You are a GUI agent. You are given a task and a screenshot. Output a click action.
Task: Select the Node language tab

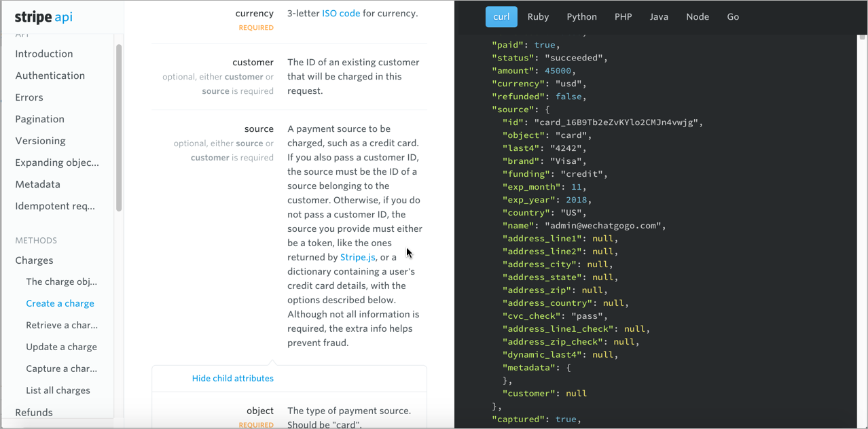(x=698, y=17)
